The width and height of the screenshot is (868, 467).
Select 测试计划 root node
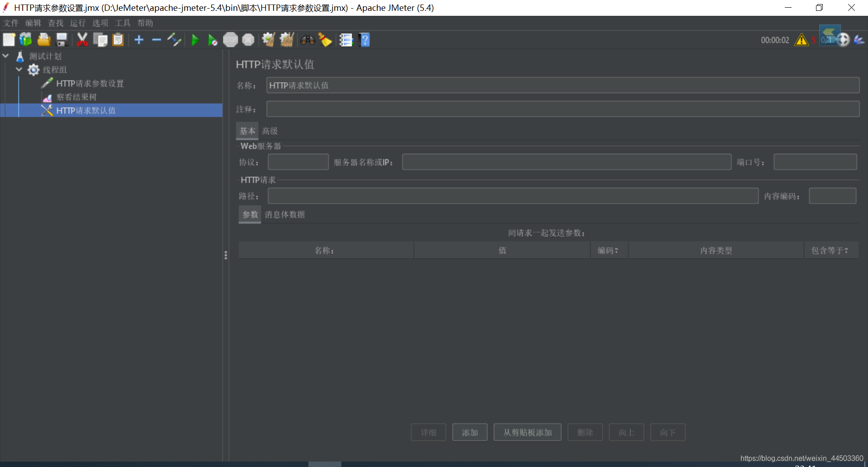[45, 56]
